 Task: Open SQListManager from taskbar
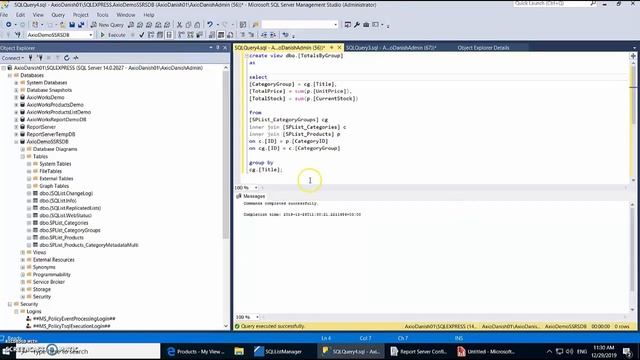(278, 351)
